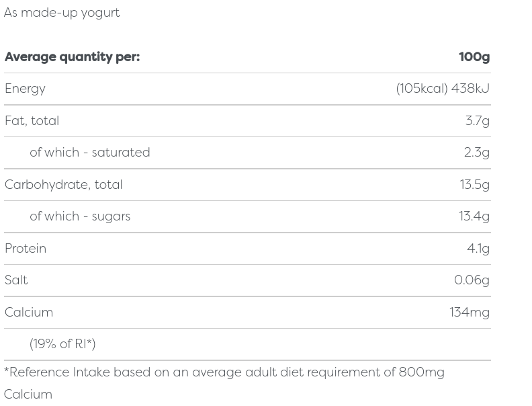Viewport: 532px width, 406px height.
Task: Click the '13.4g' sugars value
Action: click(x=474, y=216)
